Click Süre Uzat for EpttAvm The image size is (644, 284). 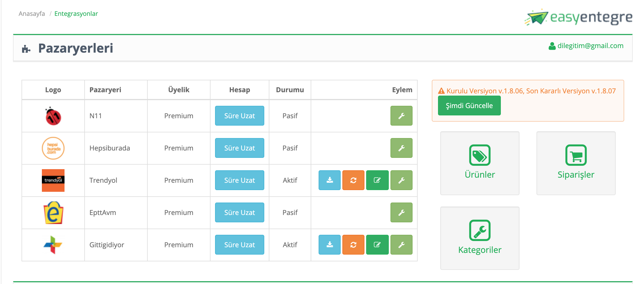(x=240, y=212)
